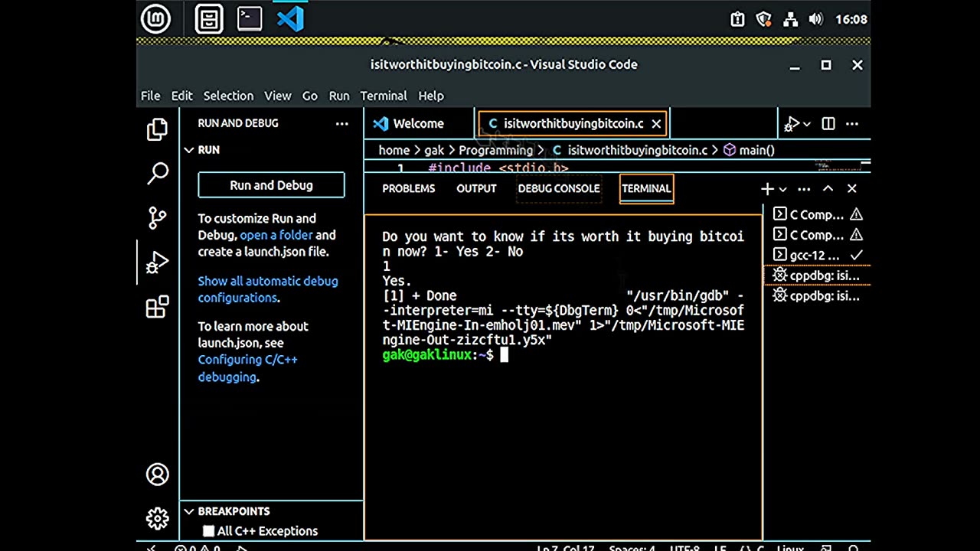980x551 pixels.
Task: Open the Manage gear icon
Action: (157, 519)
